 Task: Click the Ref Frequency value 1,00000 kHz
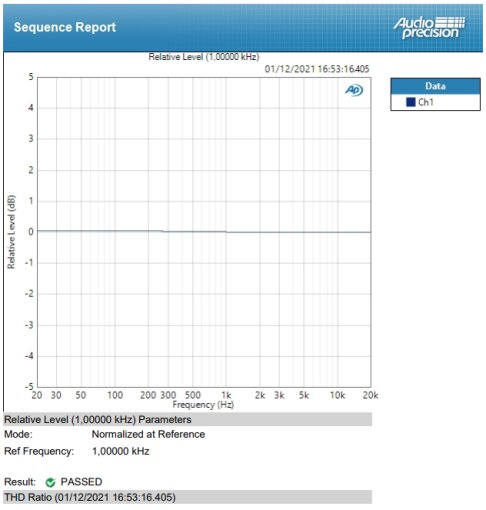click(x=121, y=451)
